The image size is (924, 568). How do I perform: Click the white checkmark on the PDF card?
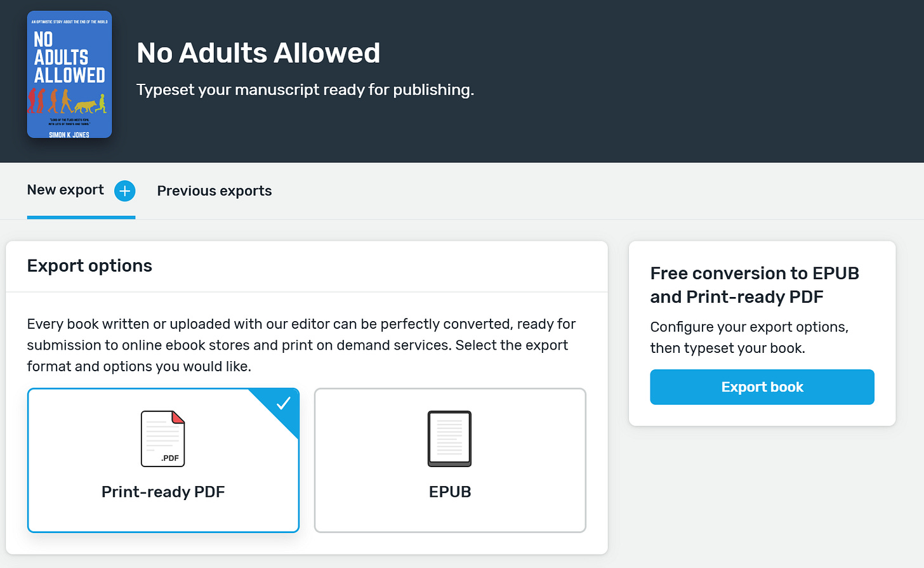coord(283,403)
